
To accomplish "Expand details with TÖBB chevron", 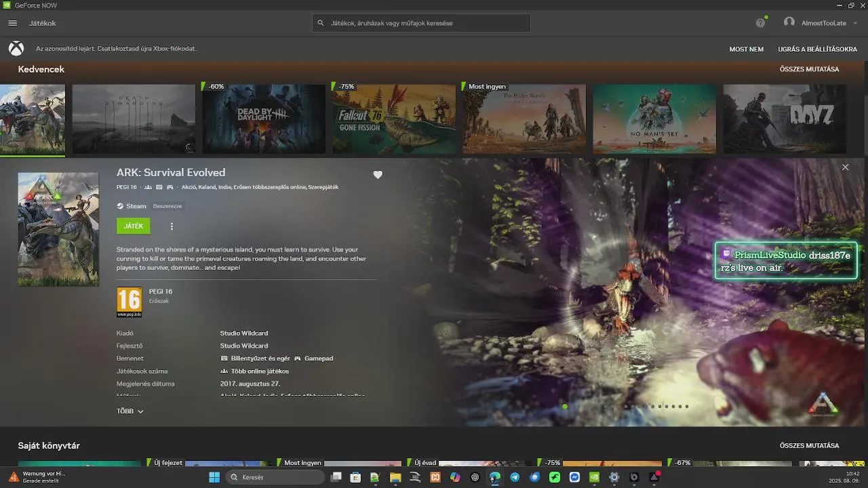I will [x=130, y=411].
